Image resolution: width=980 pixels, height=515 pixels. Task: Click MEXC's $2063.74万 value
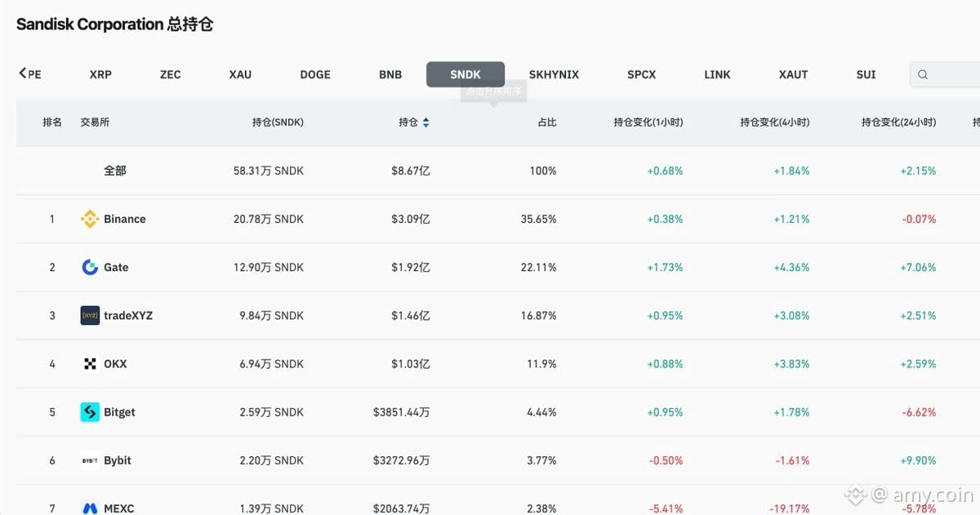[402, 508]
